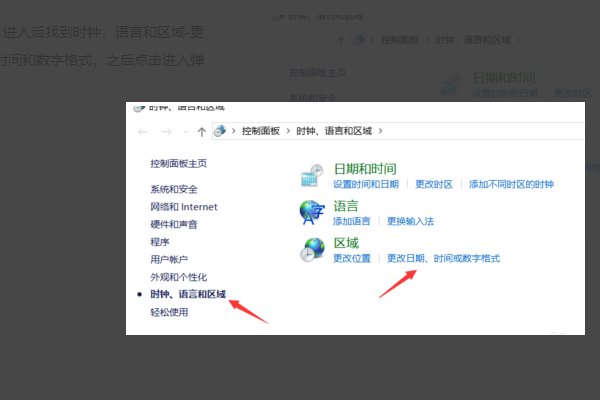Open 外观和个性化 in sidebar

point(178,277)
